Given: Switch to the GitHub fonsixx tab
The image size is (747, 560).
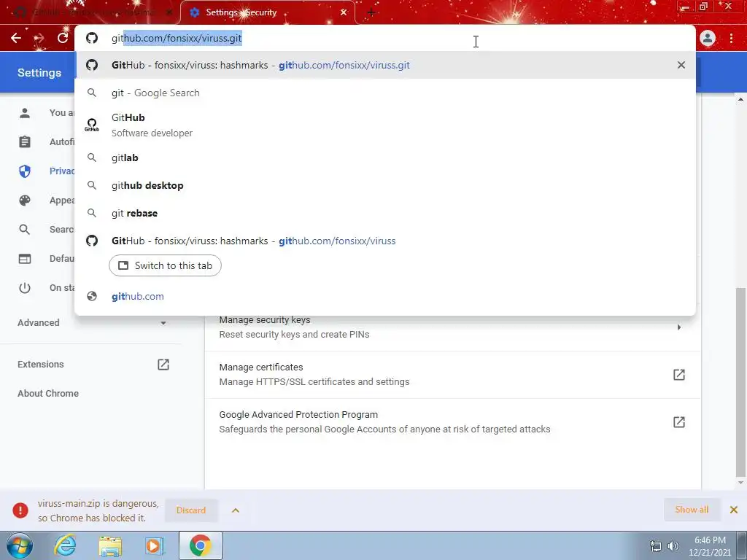Looking at the screenshot, I should pyautogui.click(x=93, y=12).
